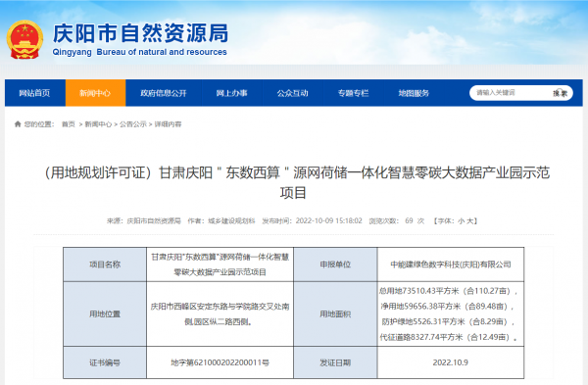Screen dimensions: 588x385
Task: Click the home icon in breadcrumb
Action: click(x=18, y=124)
